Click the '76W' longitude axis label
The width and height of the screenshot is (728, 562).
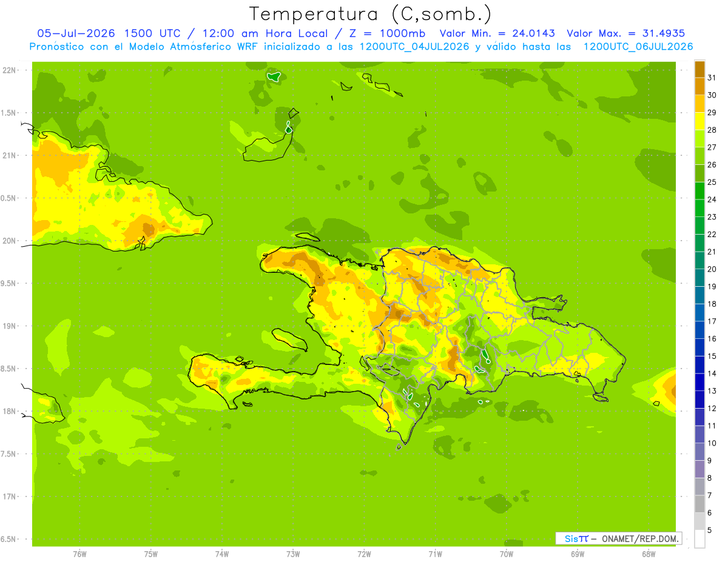[79, 554]
